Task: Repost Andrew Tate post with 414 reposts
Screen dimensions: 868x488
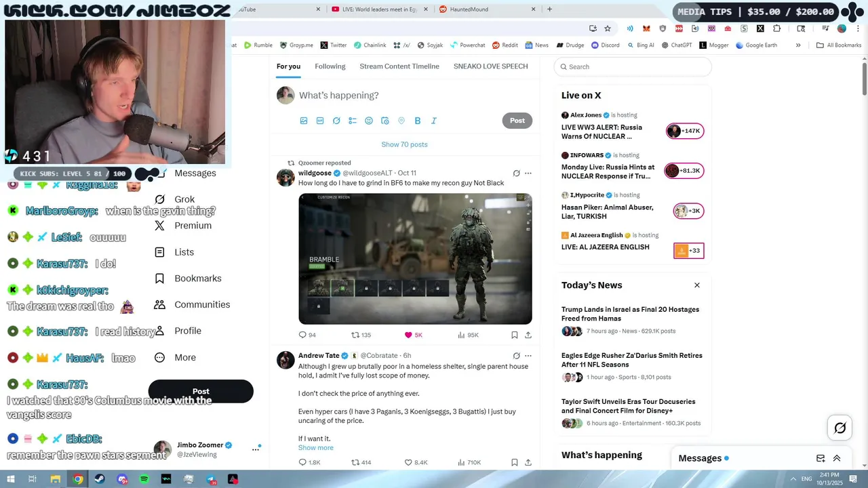Action: pos(361,462)
